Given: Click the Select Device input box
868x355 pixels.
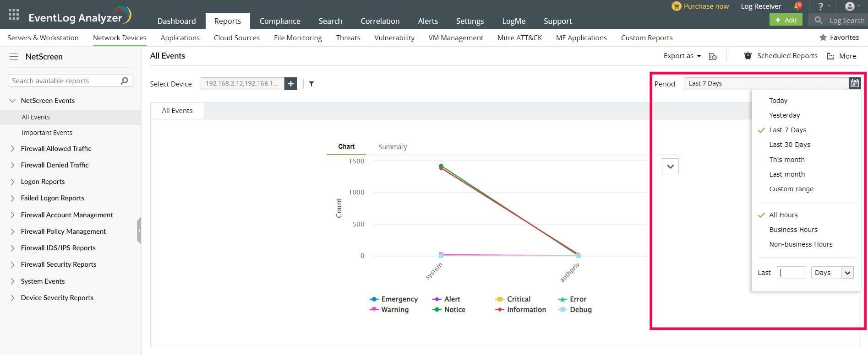Looking at the screenshot, I should tap(242, 84).
